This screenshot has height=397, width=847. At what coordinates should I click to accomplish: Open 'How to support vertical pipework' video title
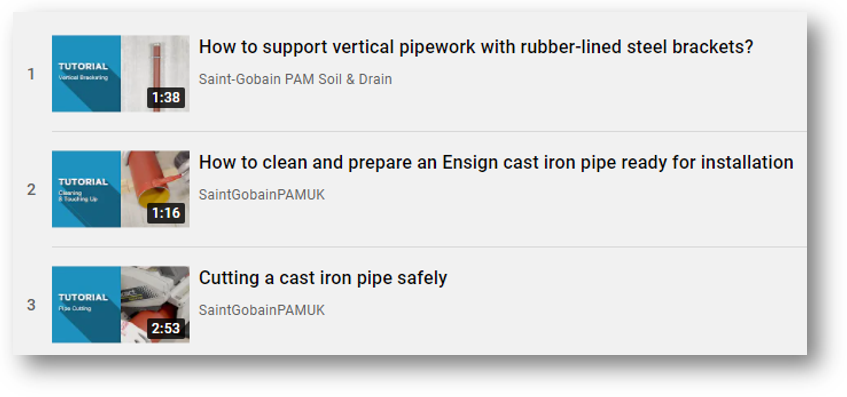coord(476,48)
